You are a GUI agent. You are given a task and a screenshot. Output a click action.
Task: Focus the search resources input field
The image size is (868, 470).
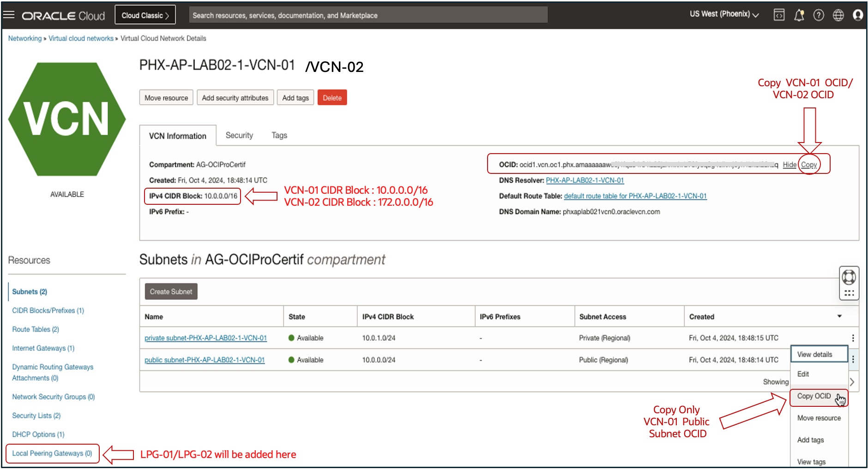click(368, 15)
